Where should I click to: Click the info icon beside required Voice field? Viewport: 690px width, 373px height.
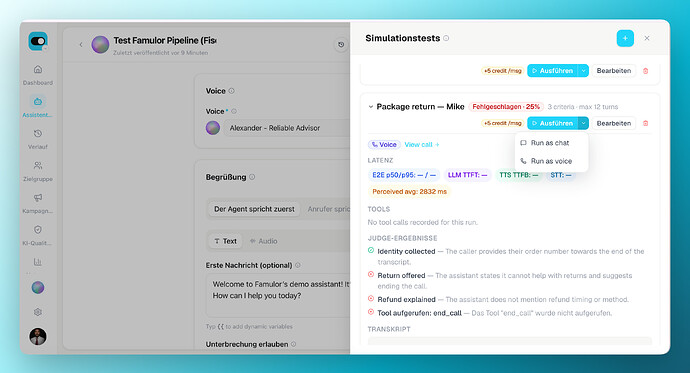(234, 111)
